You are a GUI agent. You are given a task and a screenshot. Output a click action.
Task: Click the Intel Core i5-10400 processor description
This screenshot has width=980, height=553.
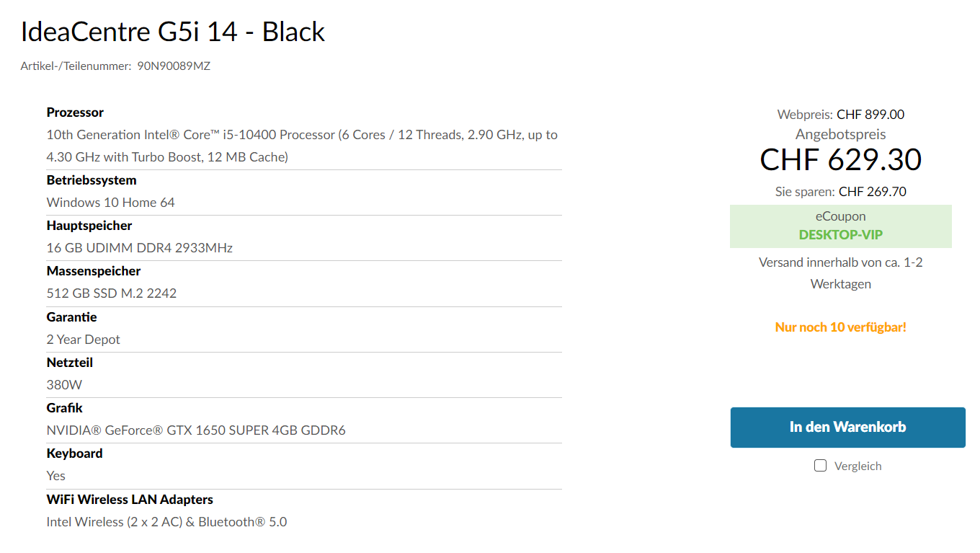point(301,135)
